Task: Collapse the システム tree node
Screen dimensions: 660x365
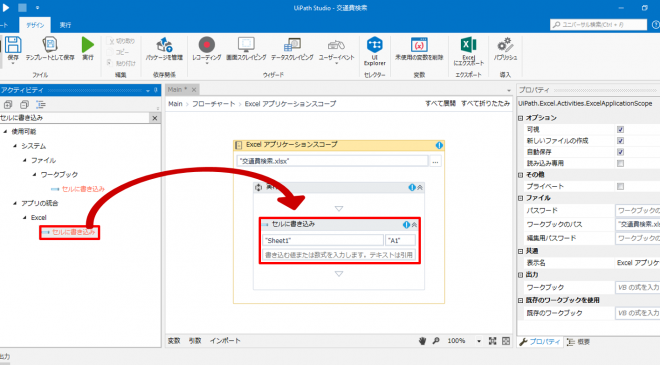Action: [x=15, y=146]
